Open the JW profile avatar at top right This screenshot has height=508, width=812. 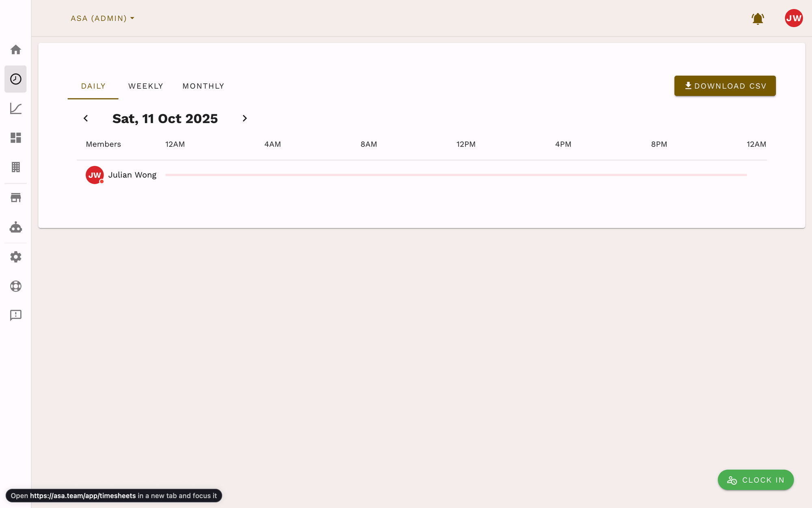coord(793,18)
